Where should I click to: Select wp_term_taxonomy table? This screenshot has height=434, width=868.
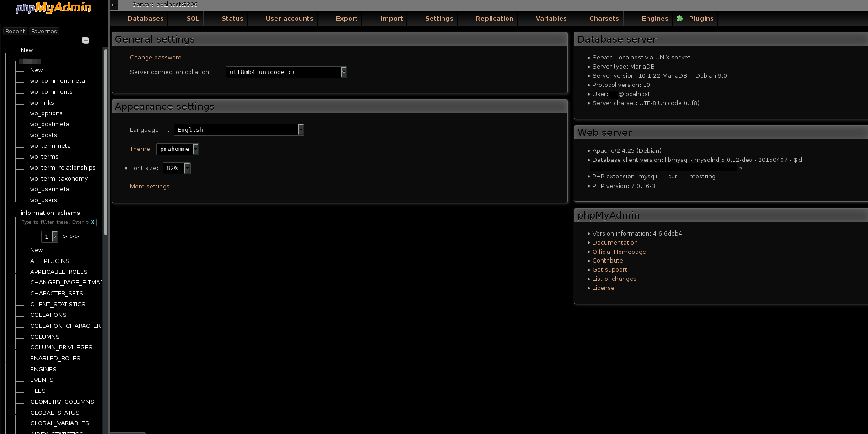coord(59,179)
